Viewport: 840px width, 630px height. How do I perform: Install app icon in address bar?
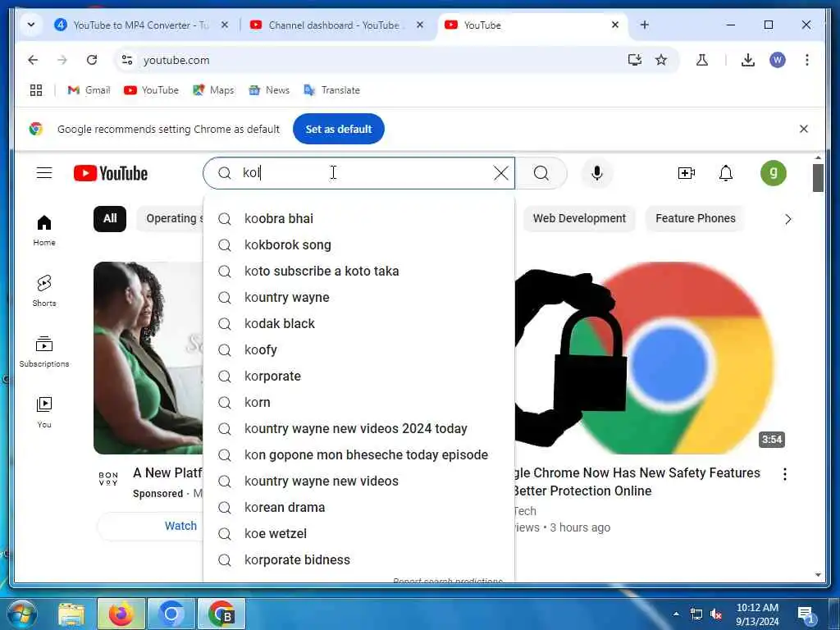(x=635, y=60)
